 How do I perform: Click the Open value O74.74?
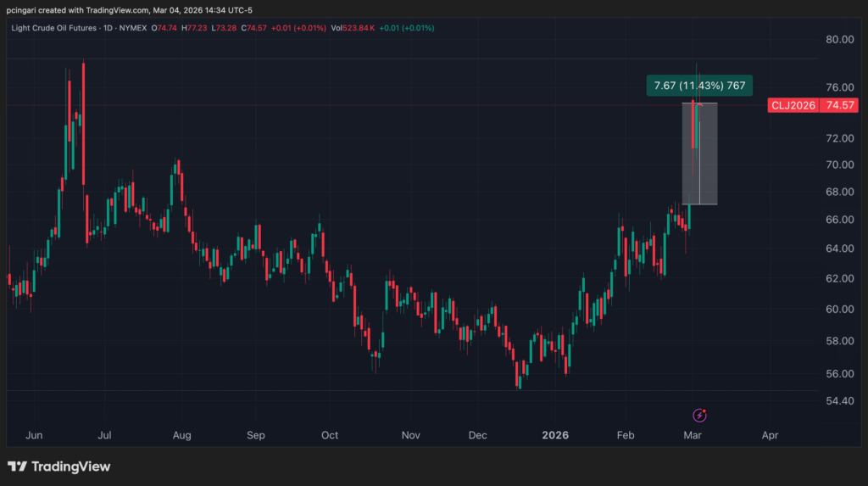tap(164, 28)
